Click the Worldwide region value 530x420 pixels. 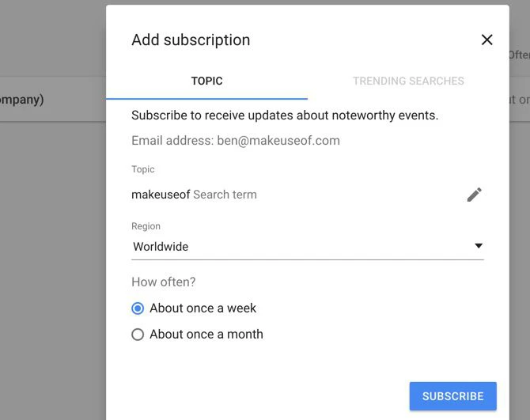point(161,247)
